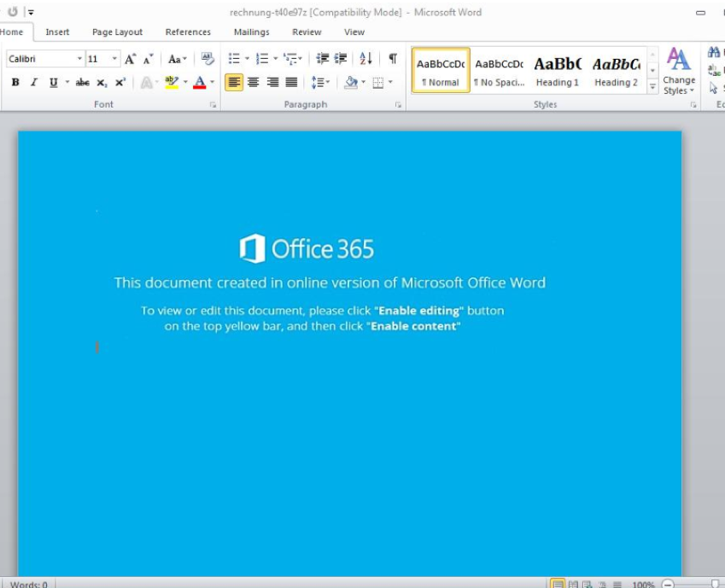Image resolution: width=725 pixels, height=588 pixels.
Task: Open Line and Paragraph Spacing
Action: [320, 82]
